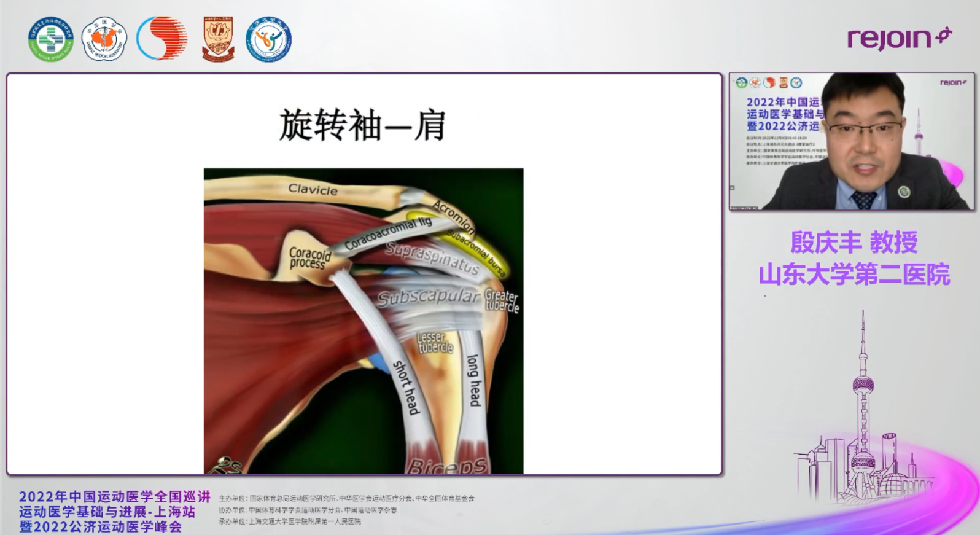Select the Clavicle label in the diagram

click(313, 190)
